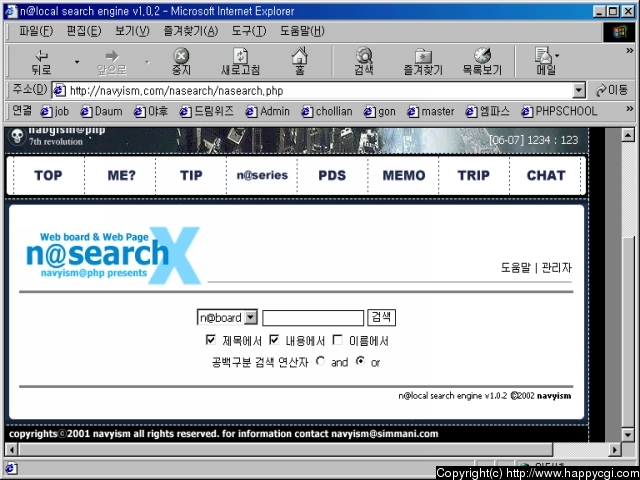This screenshot has width=640, height=480.
Task: Select the and radio button
Action: tap(320, 361)
